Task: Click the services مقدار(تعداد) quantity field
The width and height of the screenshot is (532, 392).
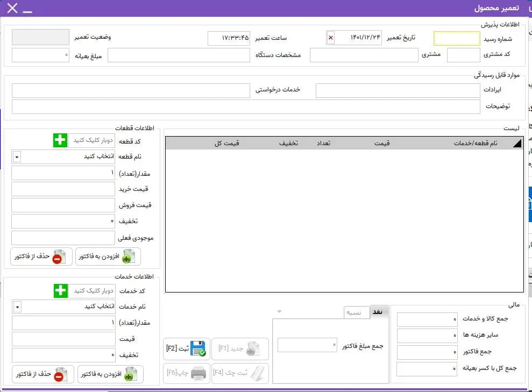Action: pos(63,323)
